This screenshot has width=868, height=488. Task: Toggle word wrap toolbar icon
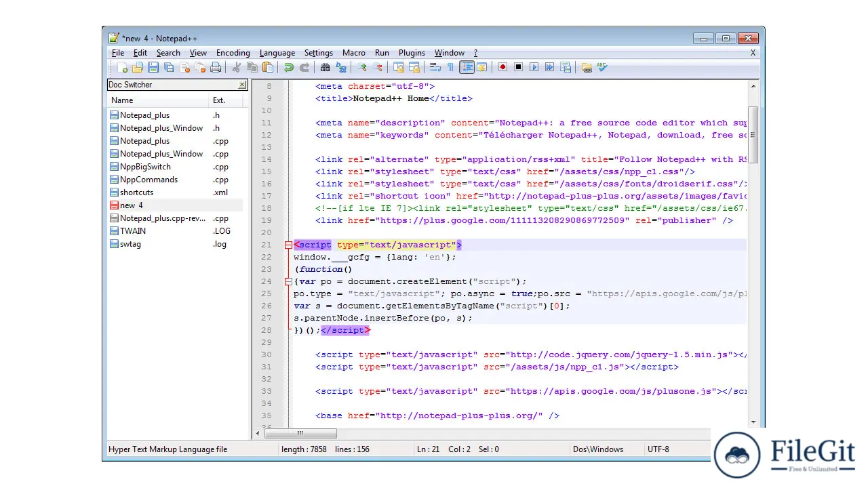[x=435, y=67]
